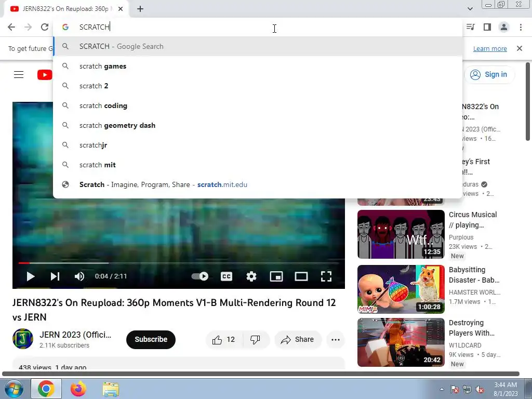The height and width of the screenshot is (399, 532).
Task: Open the media control icon in toolbar
Action: [471, 27]
